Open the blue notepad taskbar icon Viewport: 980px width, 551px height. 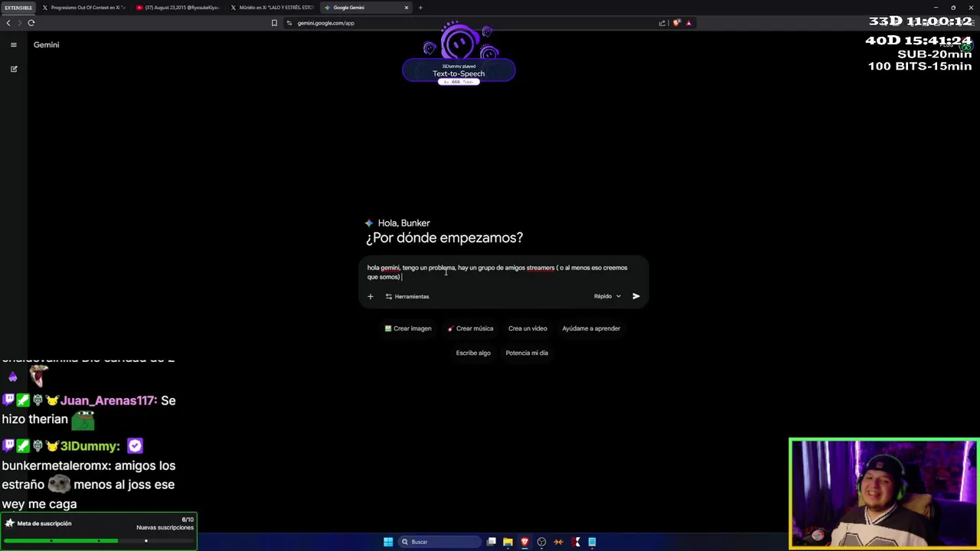[x=592, y=542]
